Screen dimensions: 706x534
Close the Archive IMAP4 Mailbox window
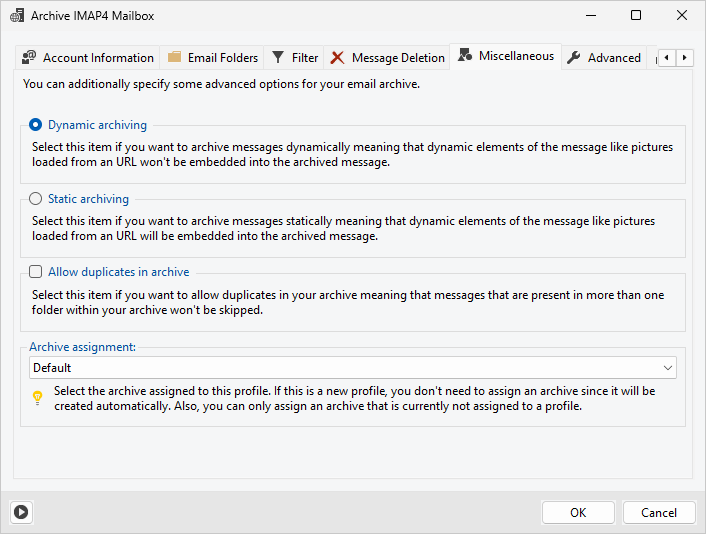tap(682, 16)
